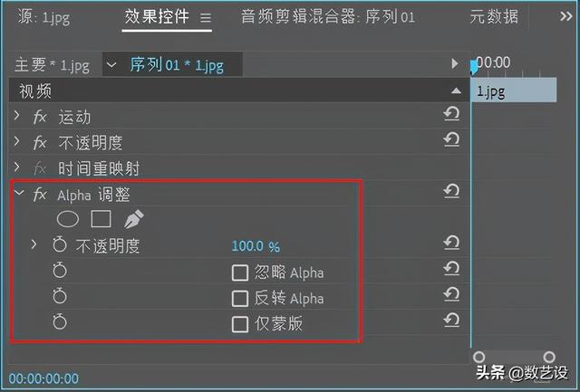This screenshot has height=392, width=580.
Task: Collapse the Alpha 调整 effect
Action: click(18, 194)
